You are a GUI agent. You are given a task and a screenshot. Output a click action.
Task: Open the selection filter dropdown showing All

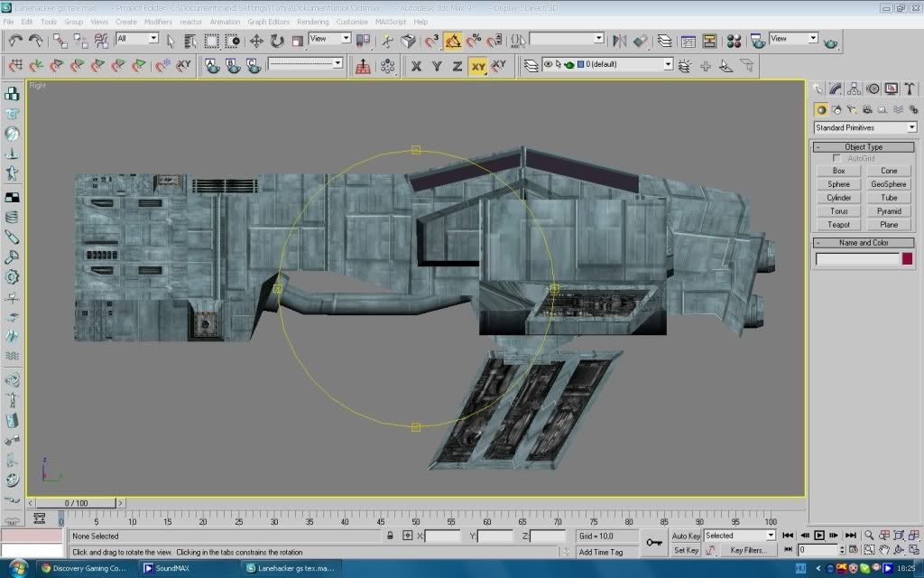[x=152, y=39]
